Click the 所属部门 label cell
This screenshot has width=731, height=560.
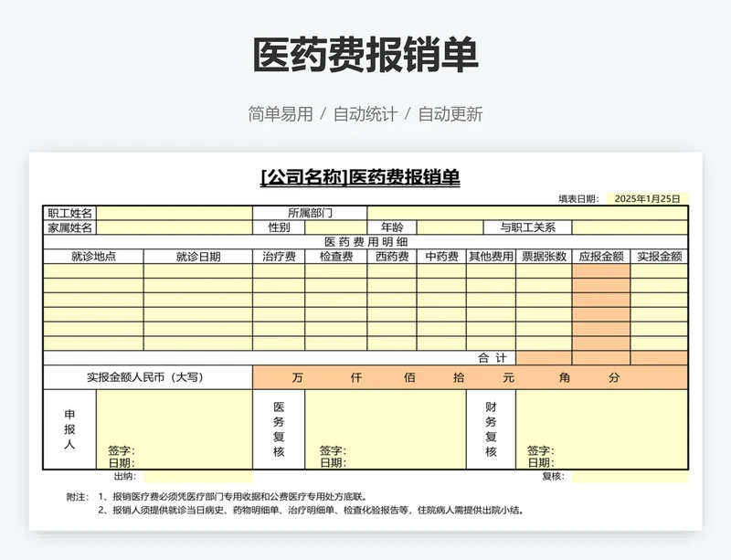pyautogui.click(x=310, y=213)
